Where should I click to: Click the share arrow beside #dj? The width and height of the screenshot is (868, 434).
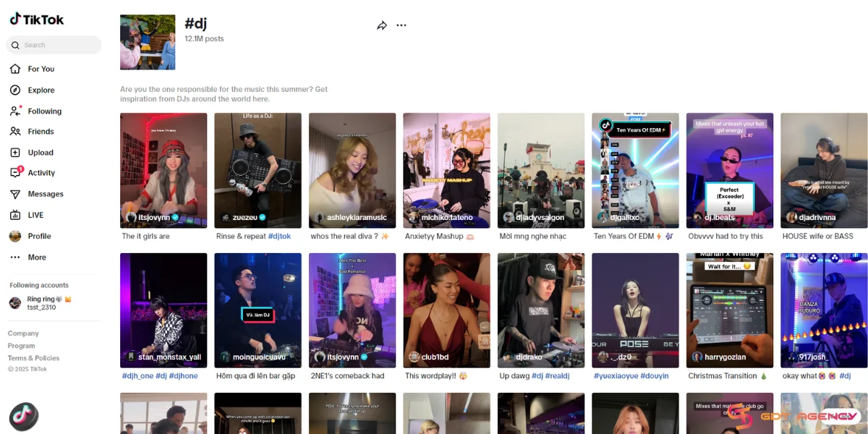pyautogui.click(x=382, y=26)
